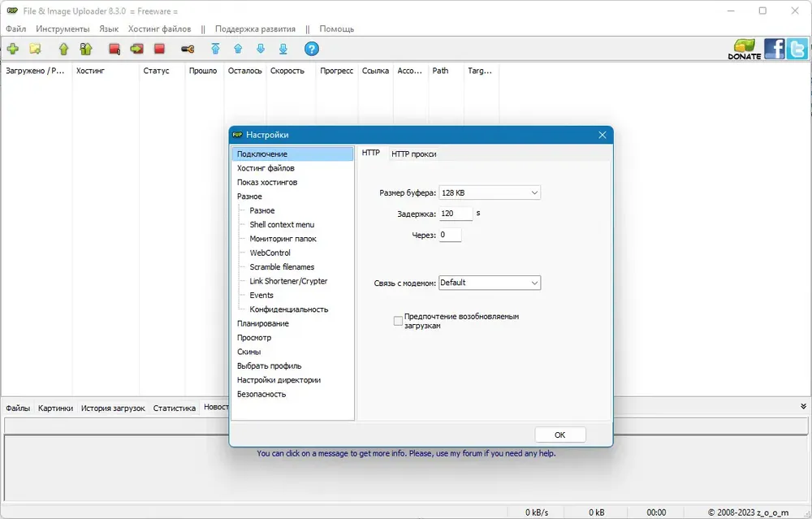Click the Хостинг column header
Viewport: 812px width, 519px height.
point(106,71)
